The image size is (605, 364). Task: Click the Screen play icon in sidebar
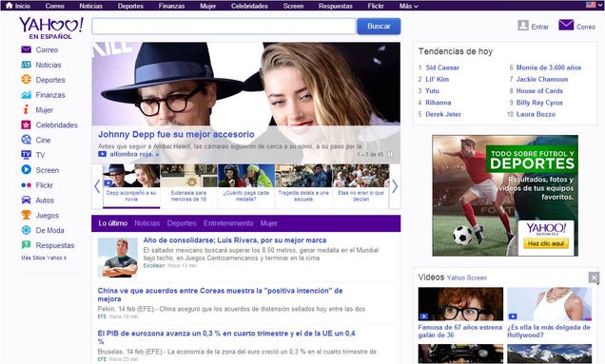click(x=26, y=170)
